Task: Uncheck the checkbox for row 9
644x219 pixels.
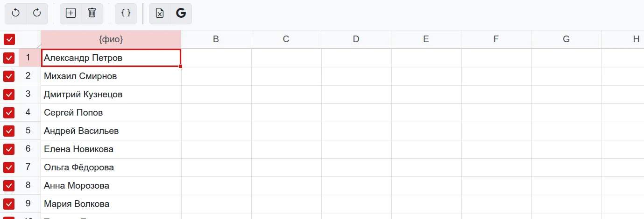Action: point(9,204)
